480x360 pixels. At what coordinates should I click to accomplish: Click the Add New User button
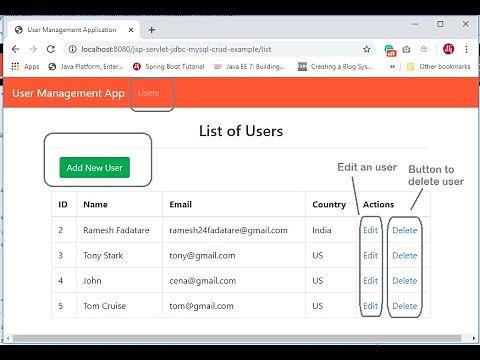(x=95, y=168)
